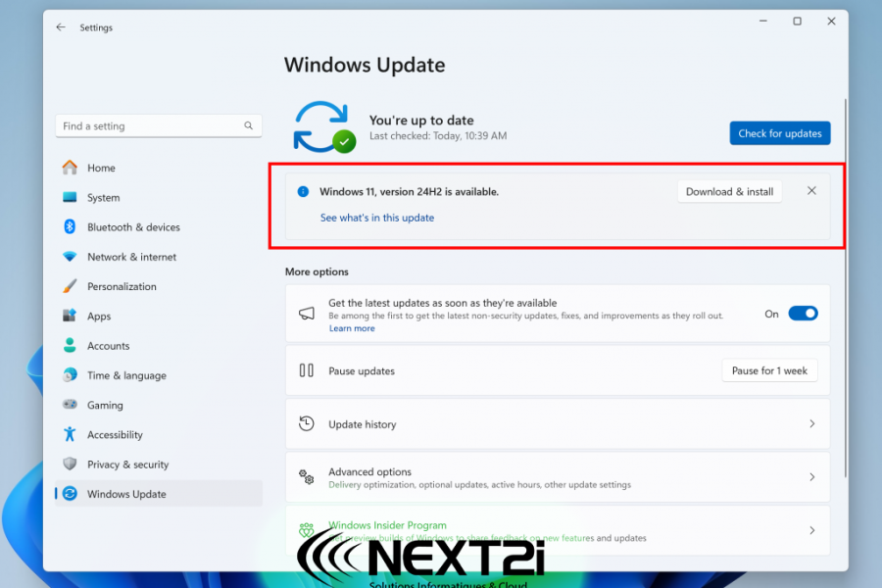
Task: Click the Bluetooth icon in sidebar
Action: coord(70,226)
